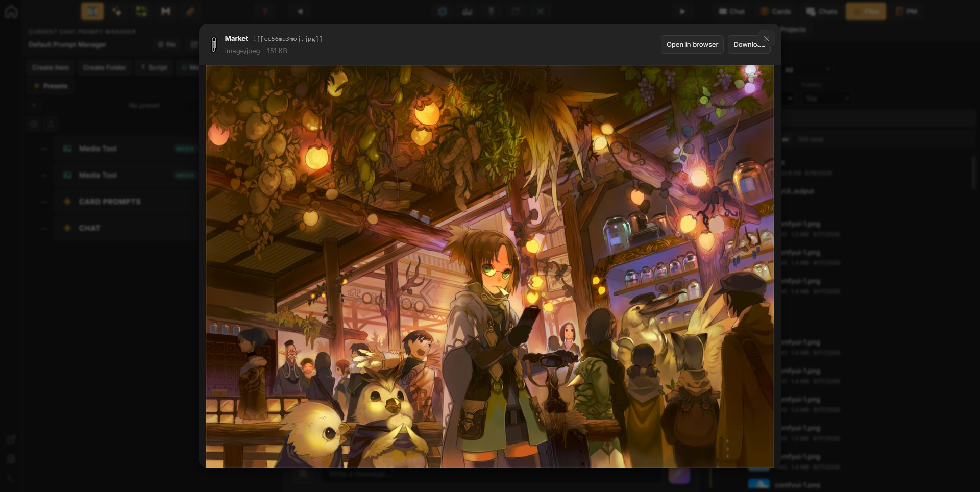The height and width of the screenshot is (492, 980).
Task: Click the image/jpeg file type label
Action: click(x=242, y=51)
